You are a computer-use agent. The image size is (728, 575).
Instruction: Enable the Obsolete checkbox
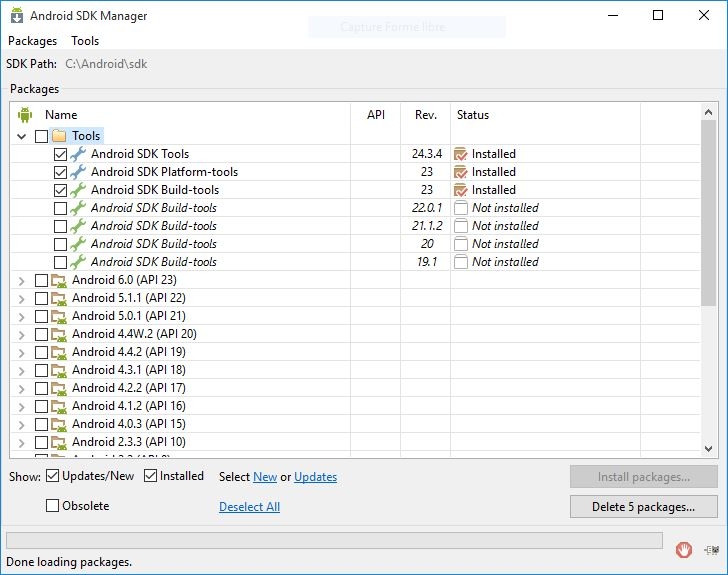tap(53, 506)
